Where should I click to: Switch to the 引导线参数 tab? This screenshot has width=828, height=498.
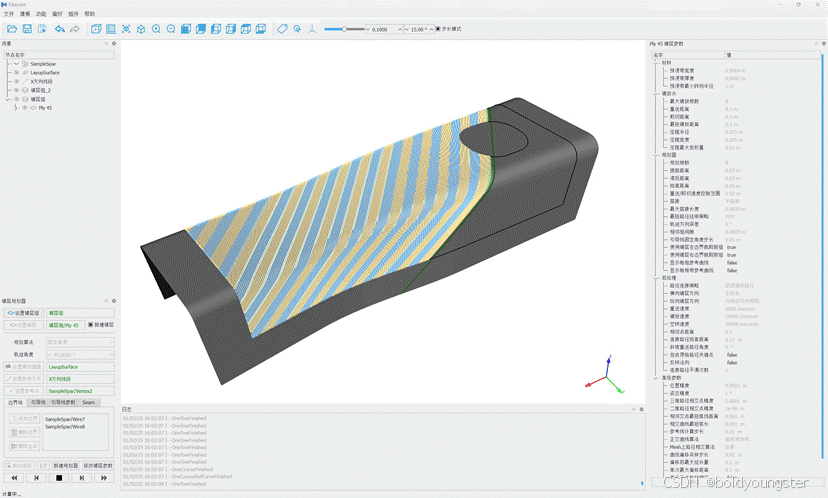click(x=63, y=402)
